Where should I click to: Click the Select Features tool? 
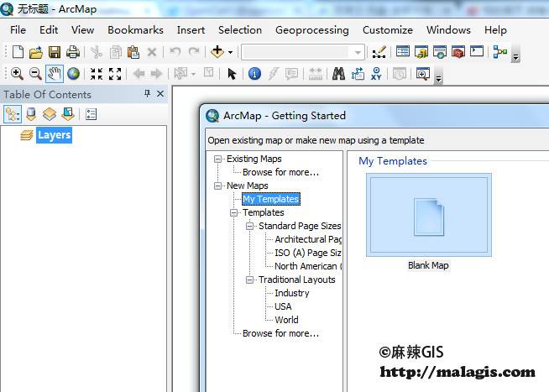(181, 74)
